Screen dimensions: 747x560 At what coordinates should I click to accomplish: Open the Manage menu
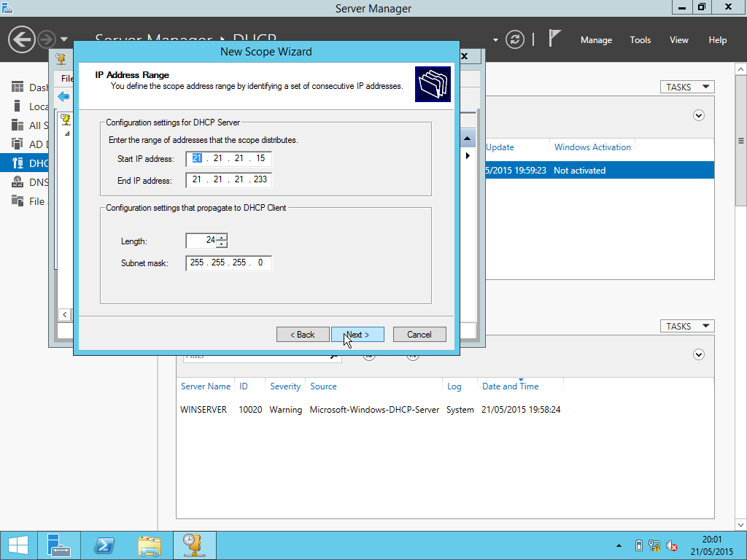(596, 40)
